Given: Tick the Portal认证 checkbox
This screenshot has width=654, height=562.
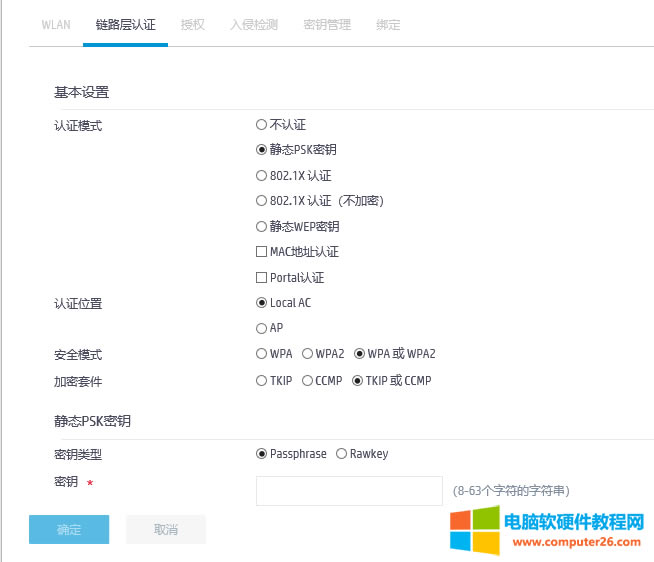Looking at the screenshot, I should [262, 278].
